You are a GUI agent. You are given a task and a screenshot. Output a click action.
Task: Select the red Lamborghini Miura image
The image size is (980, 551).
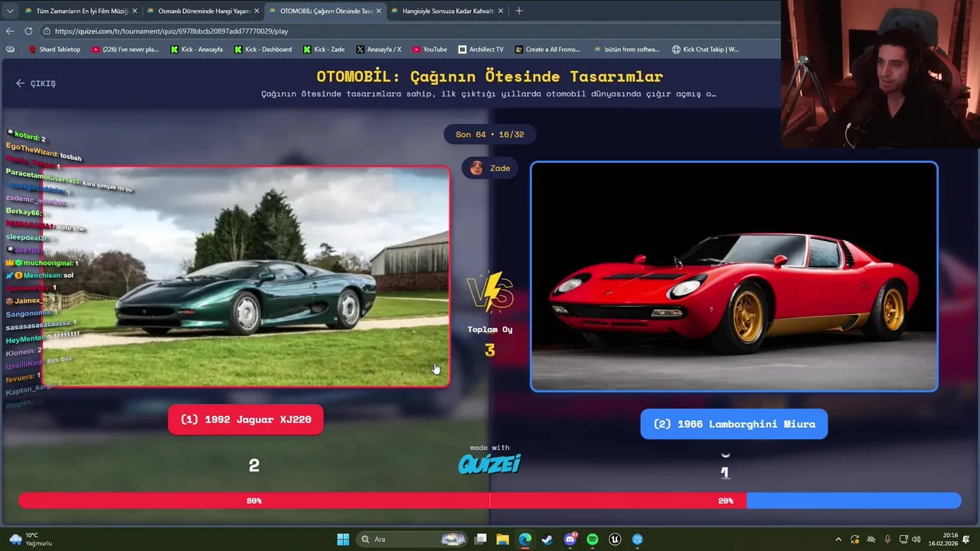pos(733,276)
